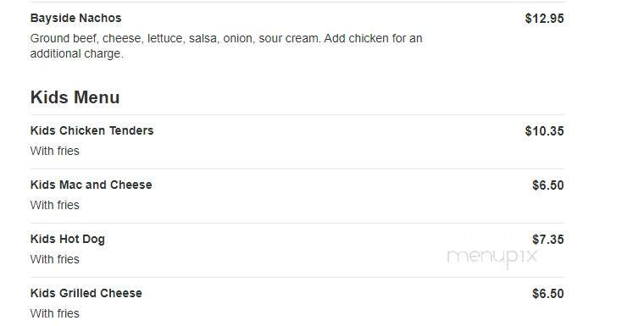Click the $7.35 Kids Hot Dog price
644x326 pixels.
coord(548,240)
